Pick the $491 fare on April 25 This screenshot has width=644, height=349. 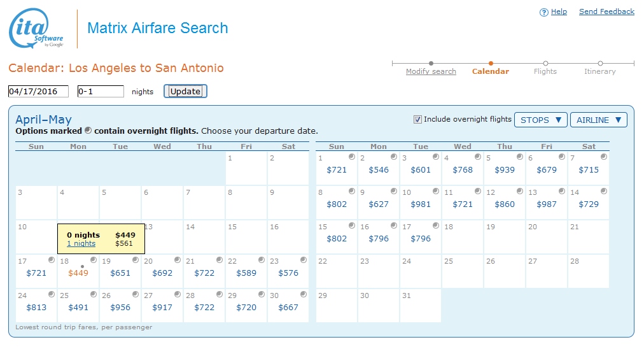tap(78, 308)
